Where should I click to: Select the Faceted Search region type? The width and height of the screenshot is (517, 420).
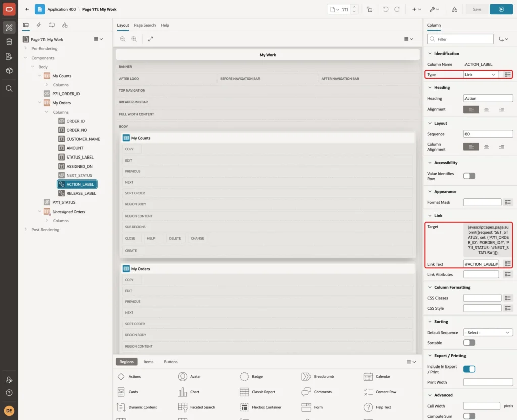(196, 407)
